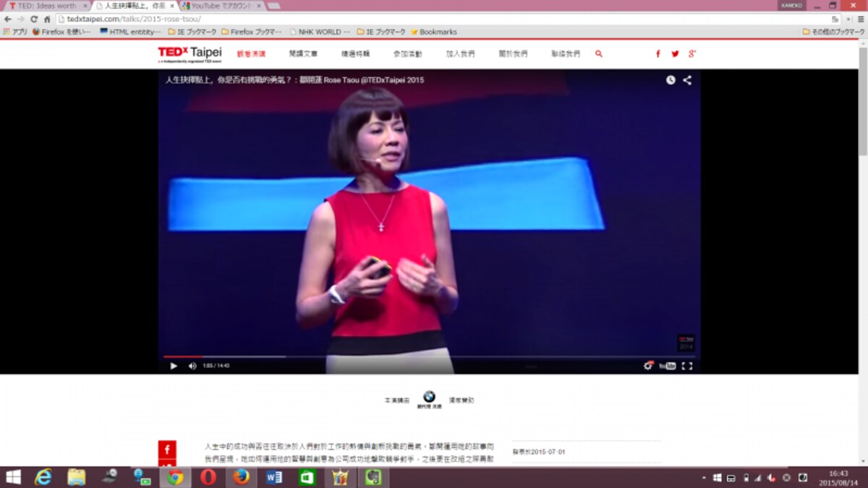Screen dimensions: 868x488
Task: Switch video to fullscreen mode
Action: (687, 366)
